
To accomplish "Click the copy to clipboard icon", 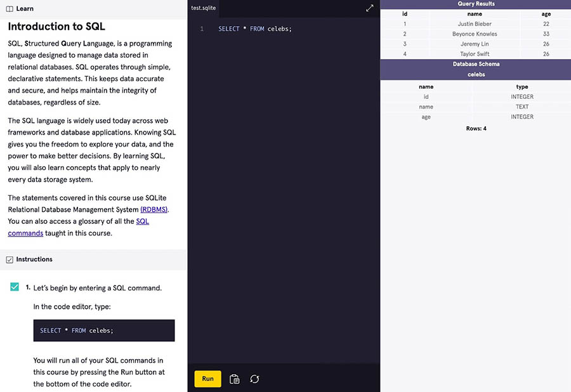I will click(x=234, y=379).
